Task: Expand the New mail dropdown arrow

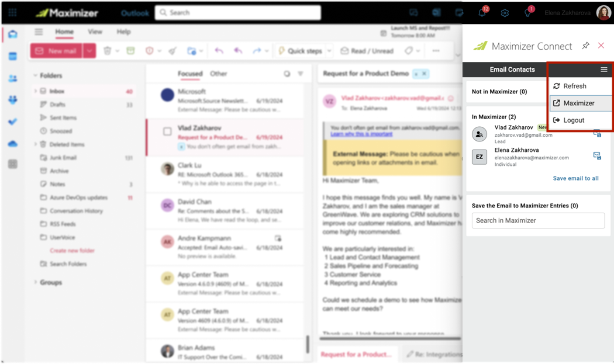Action: pyautogui.click(x=89, y=51)
